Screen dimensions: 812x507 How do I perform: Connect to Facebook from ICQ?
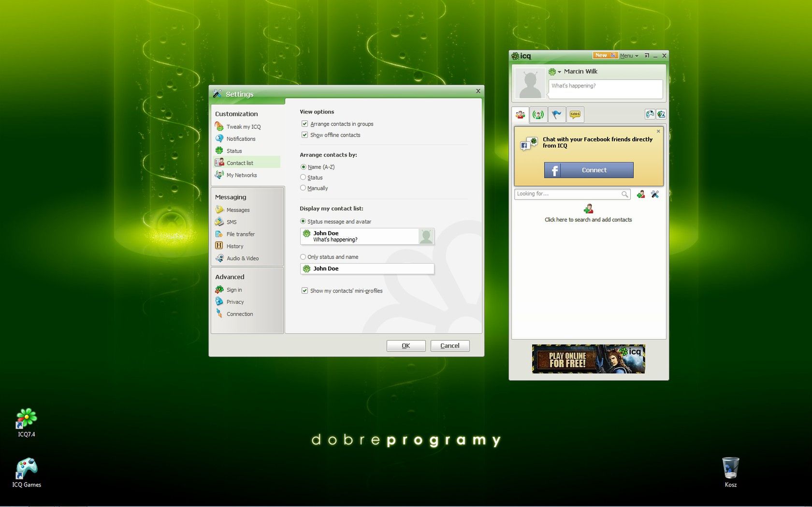(589, 170)
